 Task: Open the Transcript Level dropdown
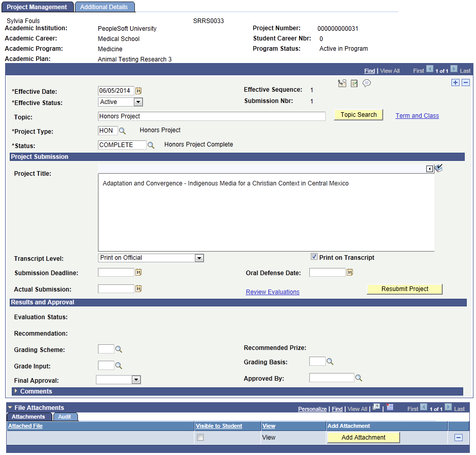200,258
